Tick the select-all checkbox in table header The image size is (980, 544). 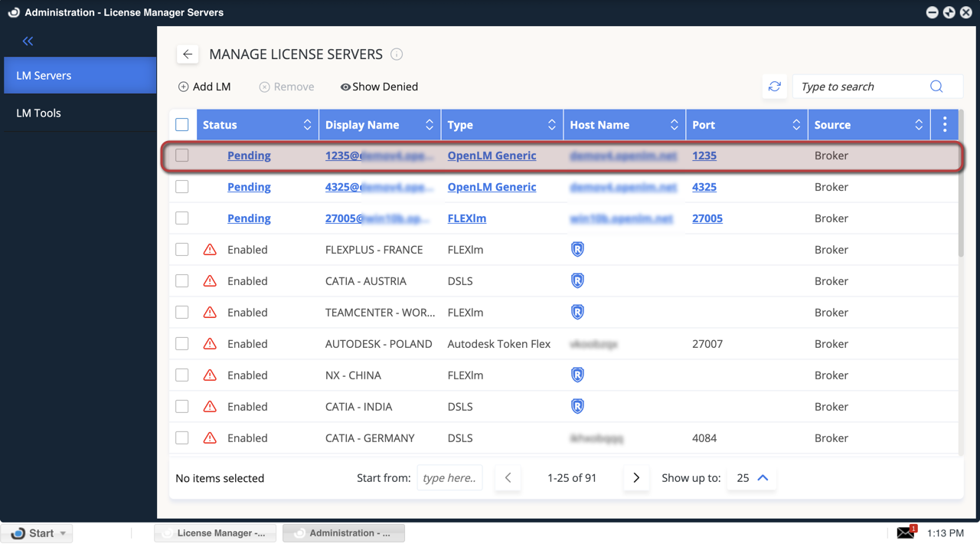(x=182, y=125)
